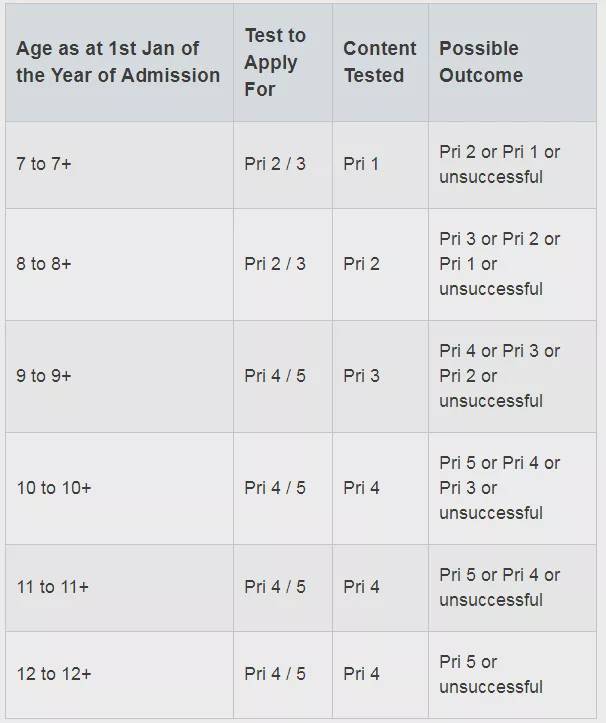
Task: Click 'Pri 5 or Pri 4 or Pri 3' outcome
Action: click(x=499, y=488)
